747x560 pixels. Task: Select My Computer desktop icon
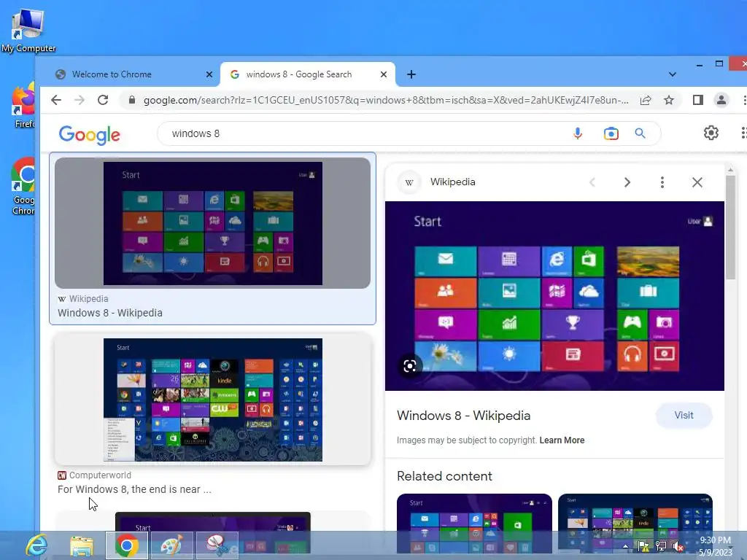(x=28, y=31)
